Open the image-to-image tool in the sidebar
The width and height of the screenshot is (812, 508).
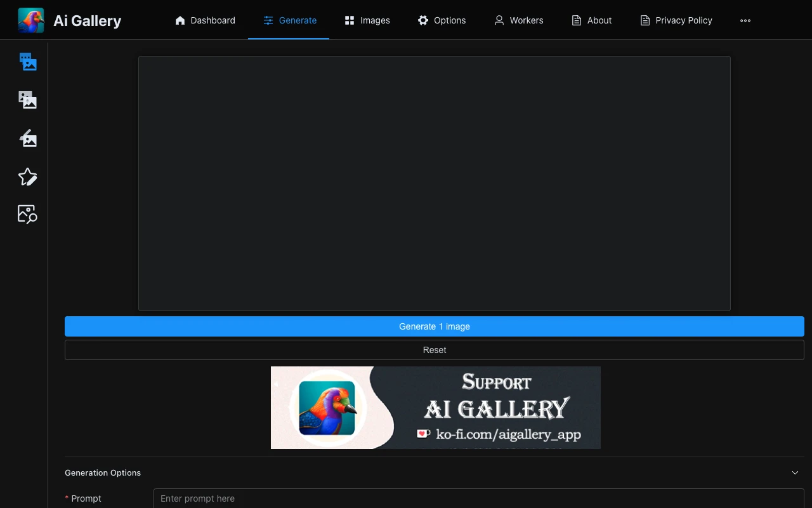[27, 100]
